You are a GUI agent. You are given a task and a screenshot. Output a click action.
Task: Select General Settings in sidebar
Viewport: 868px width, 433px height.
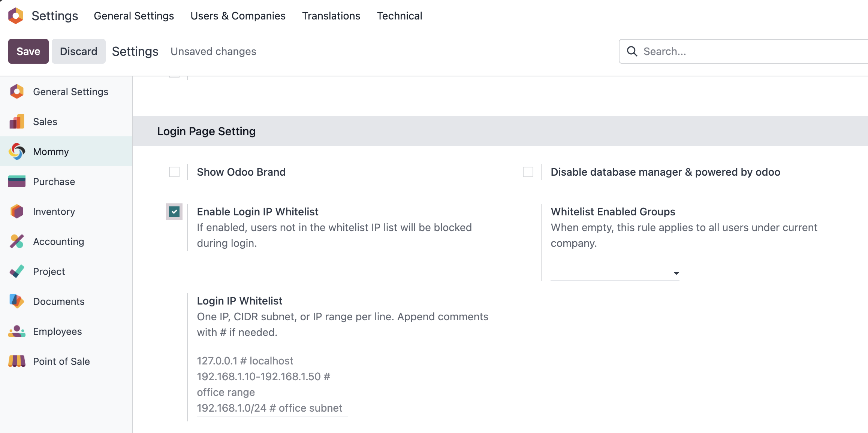(66, 92)
